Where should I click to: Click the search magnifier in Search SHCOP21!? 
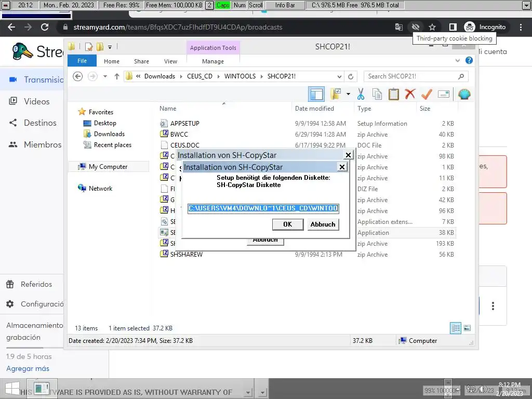click(461, 76)
